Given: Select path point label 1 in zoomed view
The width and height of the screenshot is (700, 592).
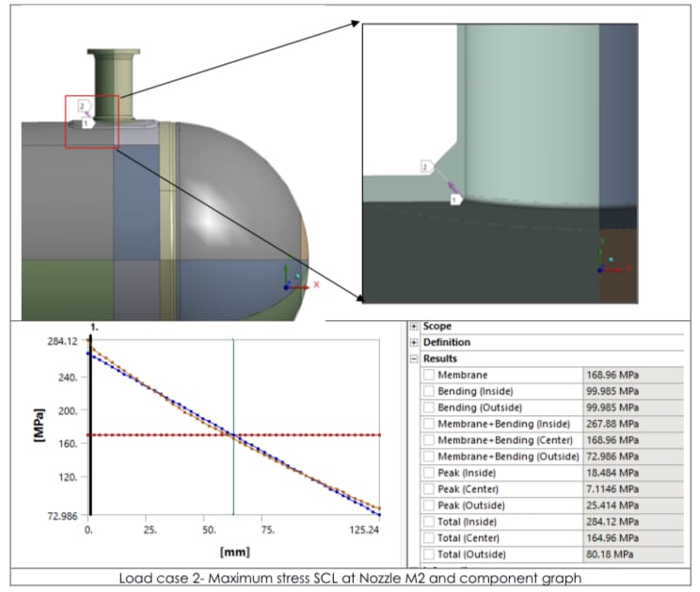Looking at the screenshot, I should (x=456, y=200).
